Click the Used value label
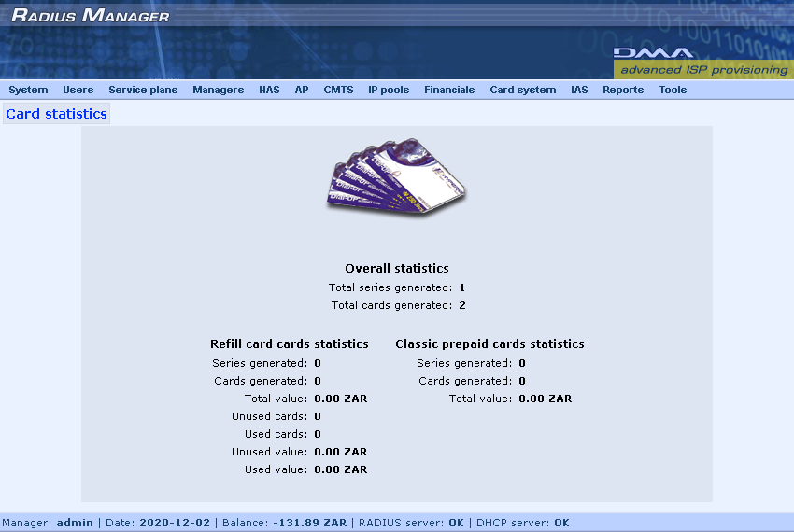This screenshot has width=794, height=532. [x=276, y=469]
